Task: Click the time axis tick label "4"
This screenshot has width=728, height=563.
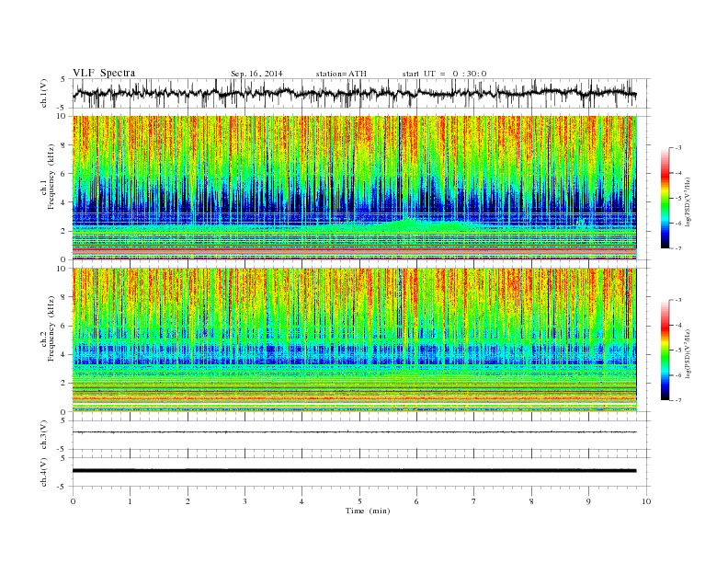Action: [x=301, y=501]
